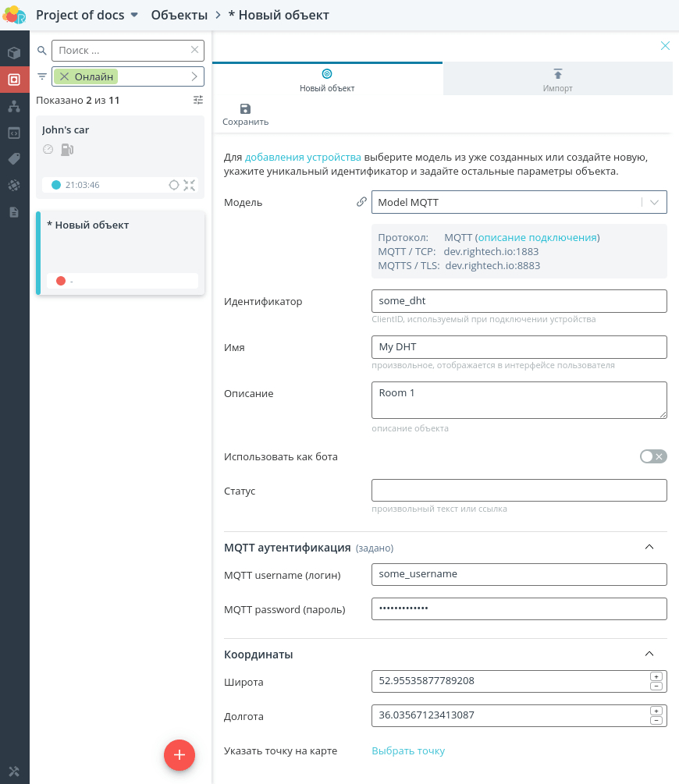
Task: Switch to the Импорт tab
Action: point(557,79)
